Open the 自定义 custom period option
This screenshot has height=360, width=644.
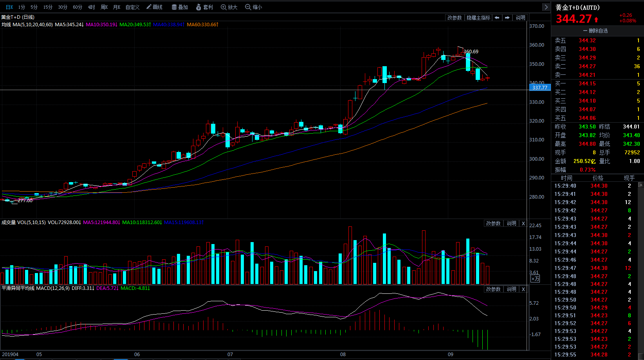tap(132, 7)
